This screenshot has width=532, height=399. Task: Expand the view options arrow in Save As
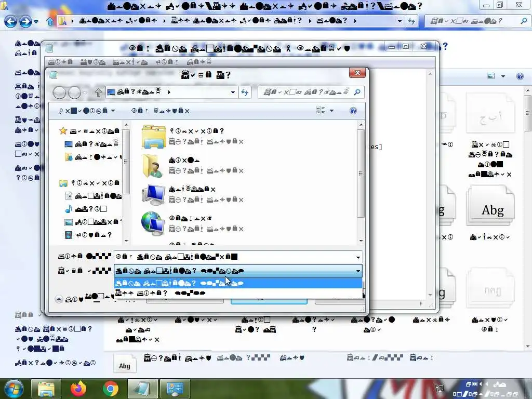[331, 111]
